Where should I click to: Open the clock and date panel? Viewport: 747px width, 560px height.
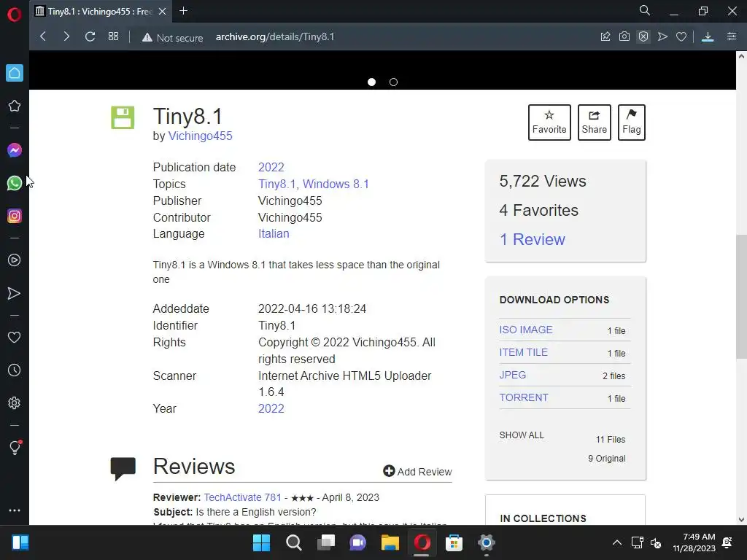tap(694, 542)
